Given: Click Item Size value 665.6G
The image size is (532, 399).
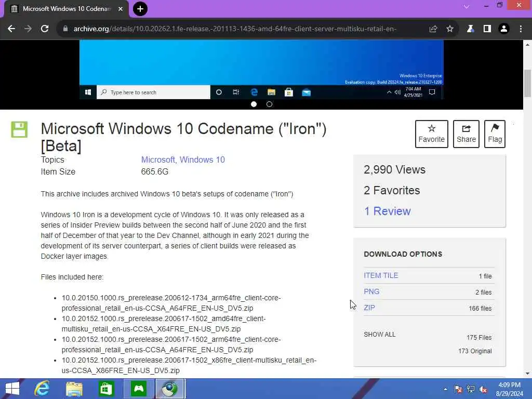Looking at the screenshot, I should pos(155,171).
